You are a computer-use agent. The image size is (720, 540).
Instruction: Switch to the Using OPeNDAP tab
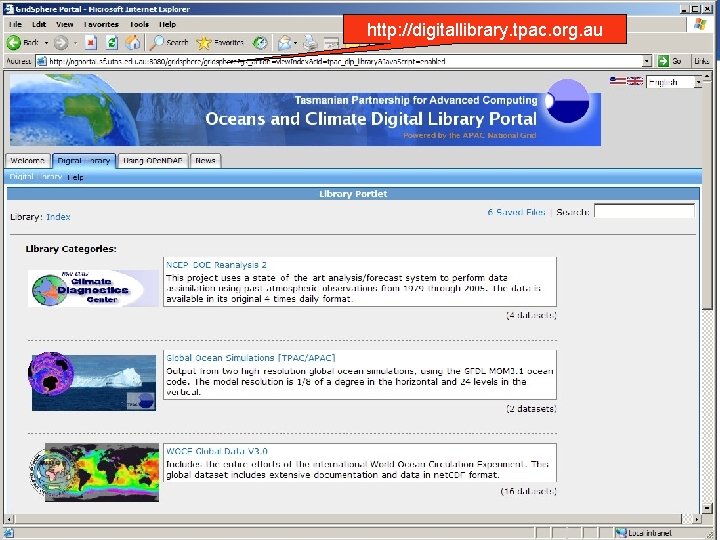click(152, 160)
